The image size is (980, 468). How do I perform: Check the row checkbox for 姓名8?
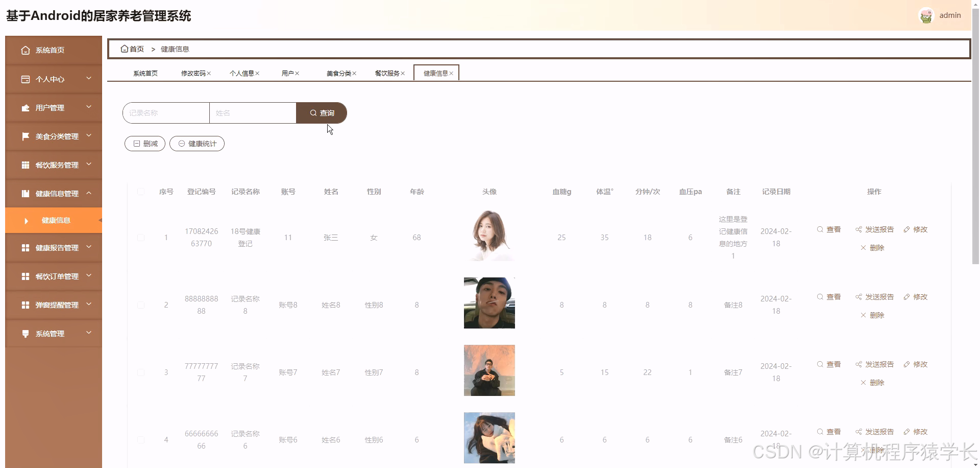141,305
